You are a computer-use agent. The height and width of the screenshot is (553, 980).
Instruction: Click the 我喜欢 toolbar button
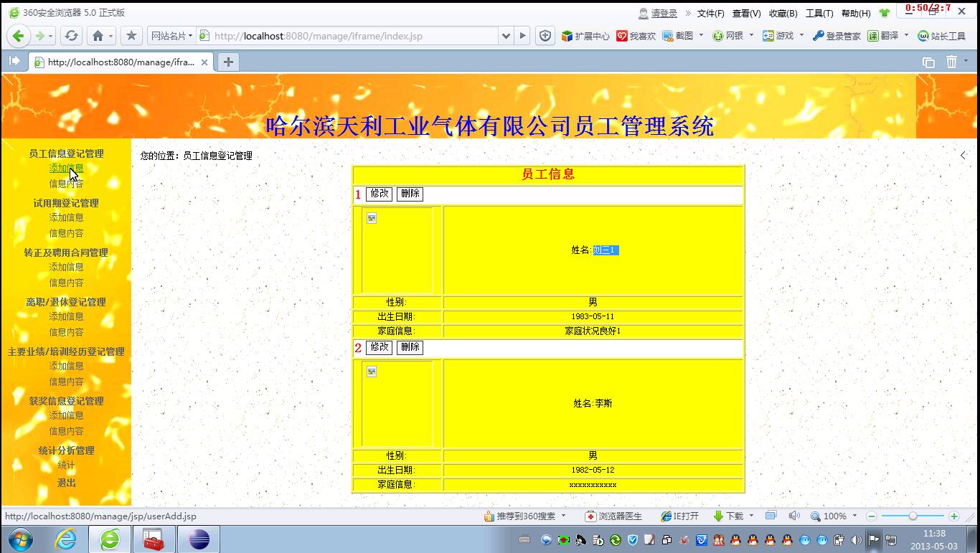636,36
